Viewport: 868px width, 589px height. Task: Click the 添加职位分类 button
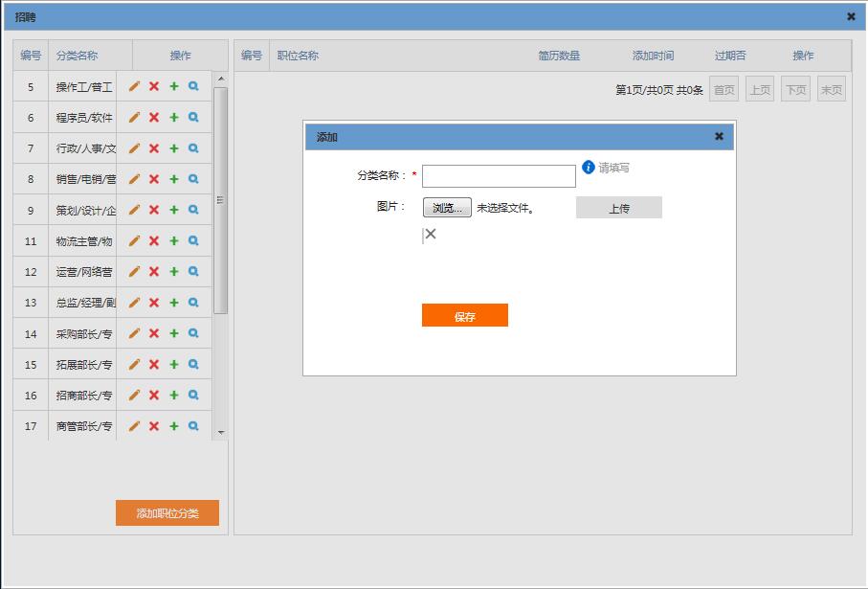(x=167, y=513)
